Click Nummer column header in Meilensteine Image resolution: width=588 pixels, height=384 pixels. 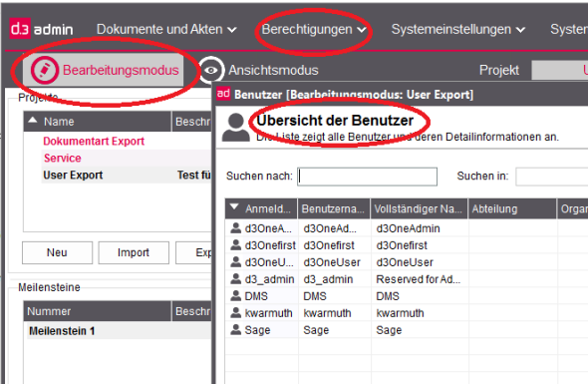(97, 311)
